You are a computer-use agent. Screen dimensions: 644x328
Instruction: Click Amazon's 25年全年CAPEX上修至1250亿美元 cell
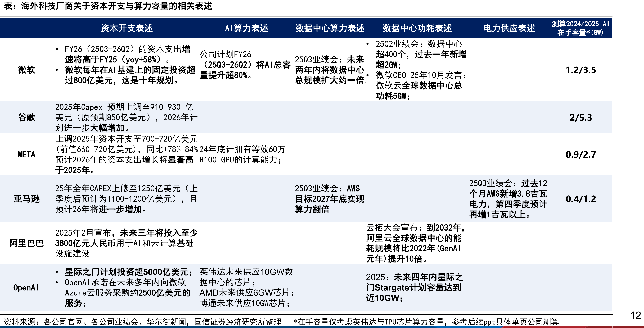(x=126, y=199)
